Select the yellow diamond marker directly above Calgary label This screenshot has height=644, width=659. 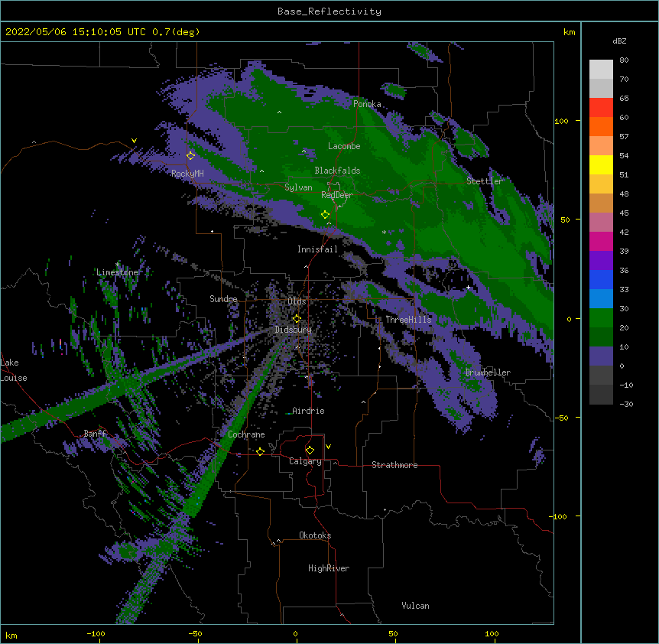click(310, 450)
